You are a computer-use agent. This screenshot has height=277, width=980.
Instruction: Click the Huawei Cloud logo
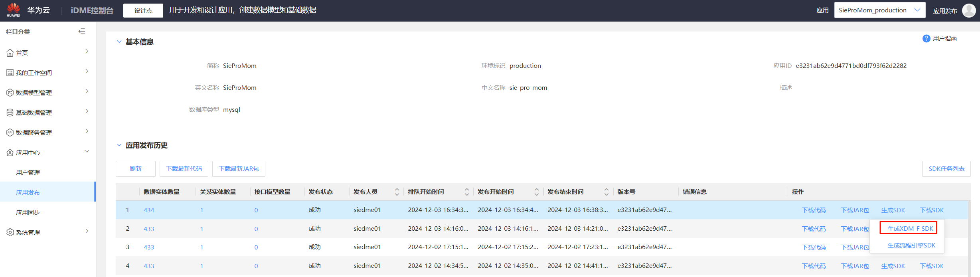[13, 10]
